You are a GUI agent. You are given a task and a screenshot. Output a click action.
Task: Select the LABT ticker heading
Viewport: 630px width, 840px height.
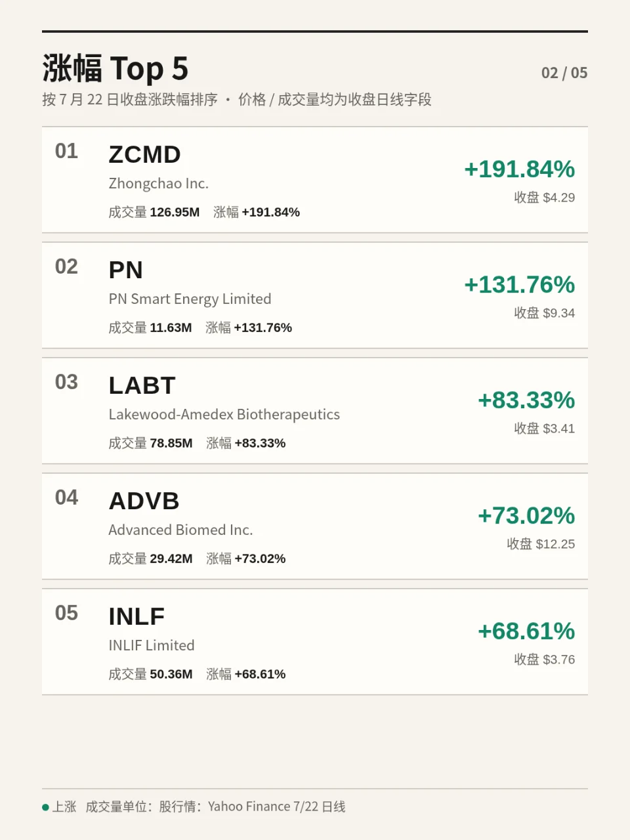pos(142,386)
